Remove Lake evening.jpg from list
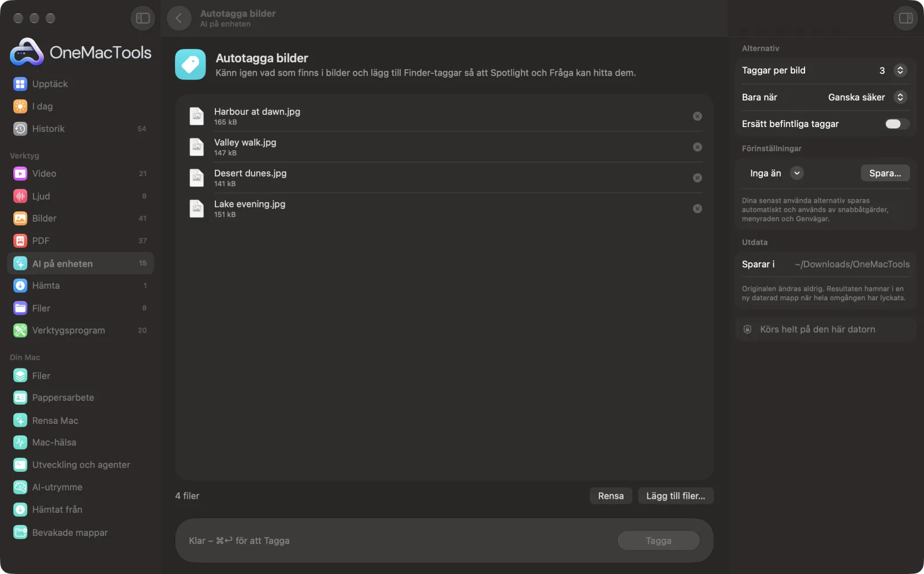The image size is (924, 574). 698,208
